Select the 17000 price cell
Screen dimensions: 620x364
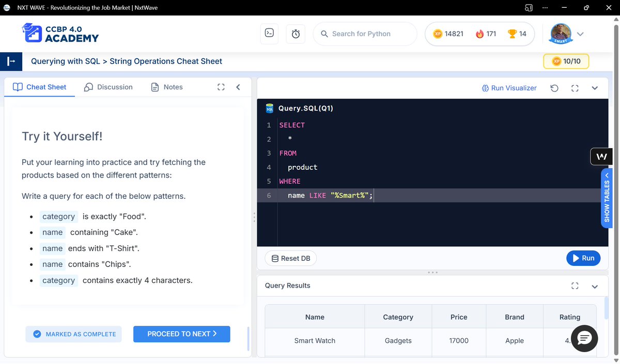click(459, 341)
